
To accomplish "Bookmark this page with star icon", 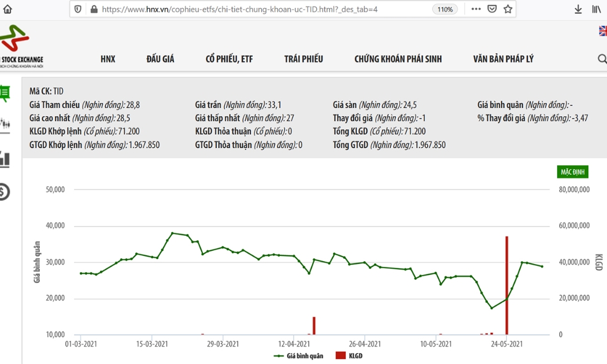I will click(x=508, y=9).
